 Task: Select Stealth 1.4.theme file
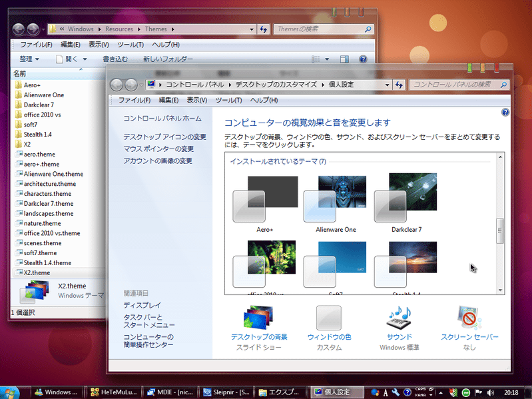[47, 263]
